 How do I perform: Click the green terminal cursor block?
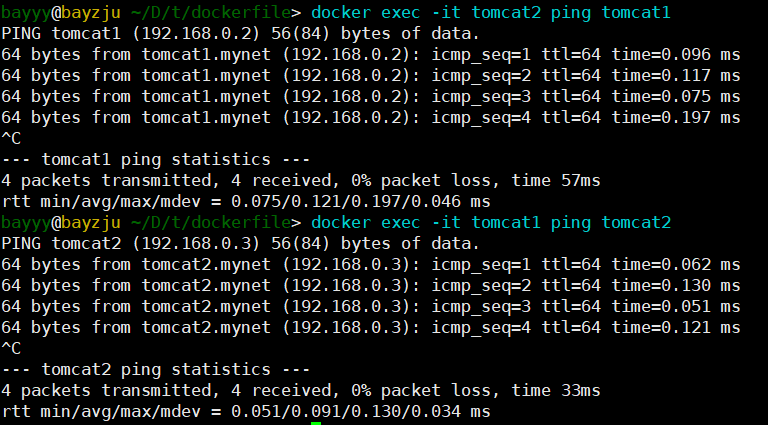(316, 421)
